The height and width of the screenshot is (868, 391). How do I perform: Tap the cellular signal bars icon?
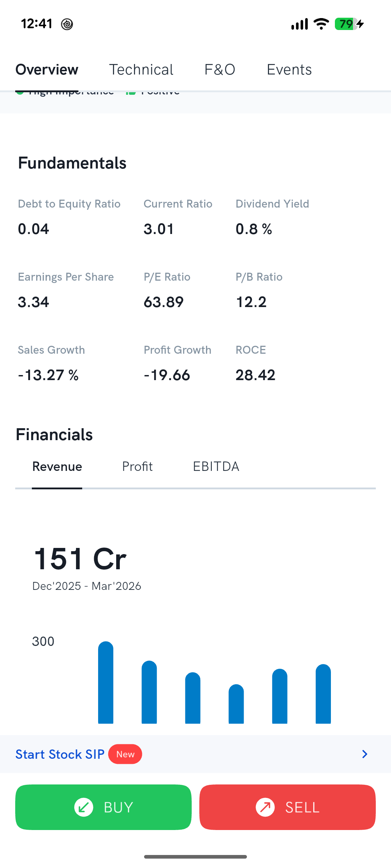point(299,24)
